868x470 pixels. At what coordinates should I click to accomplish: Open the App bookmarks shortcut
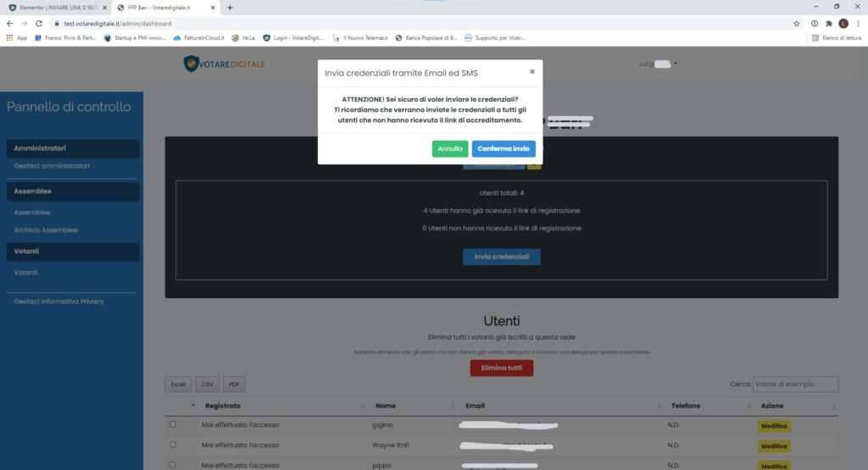click(16, 38)
